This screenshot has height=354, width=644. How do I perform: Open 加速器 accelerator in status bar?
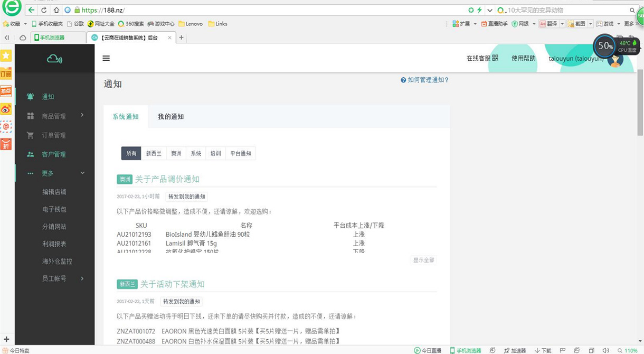click(x=515, y=350)
